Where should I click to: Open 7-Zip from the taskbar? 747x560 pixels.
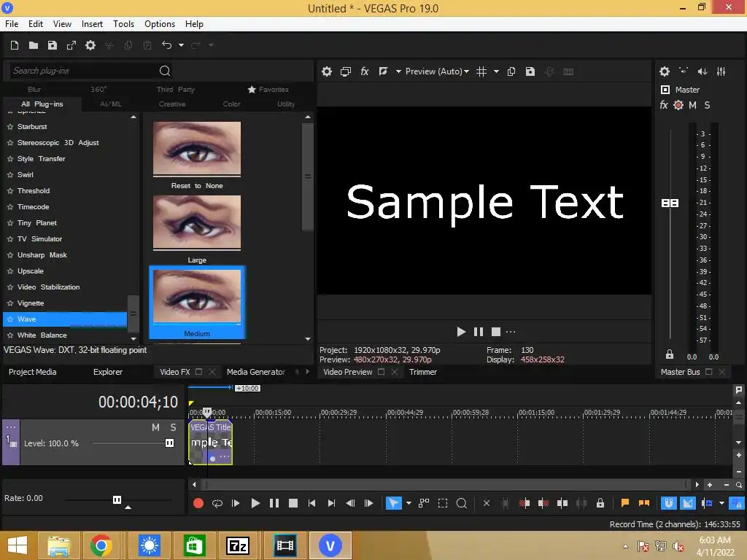pos(238,545)
